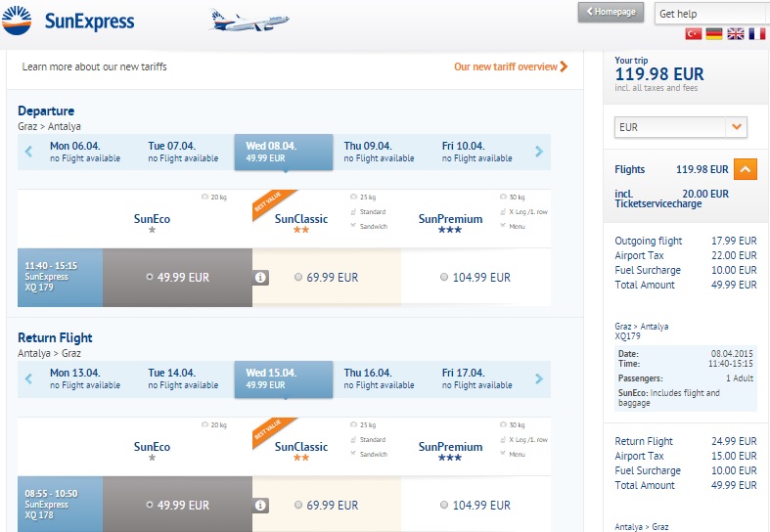Choose the French flag language

[x=756, y=34]
